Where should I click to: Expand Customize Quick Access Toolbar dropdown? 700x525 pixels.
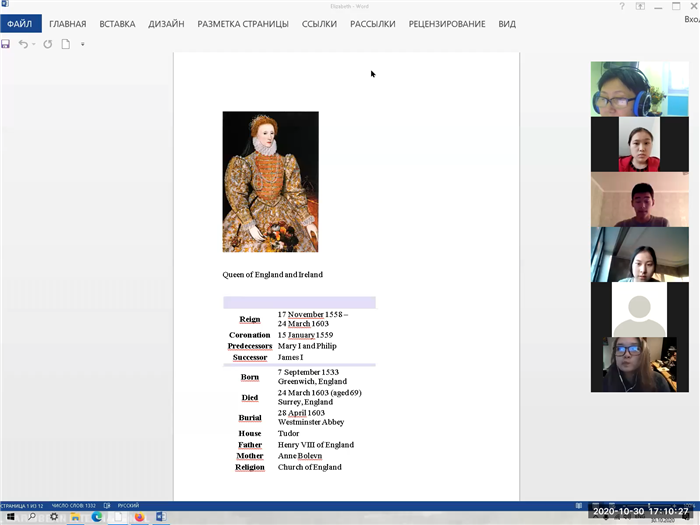83,44
